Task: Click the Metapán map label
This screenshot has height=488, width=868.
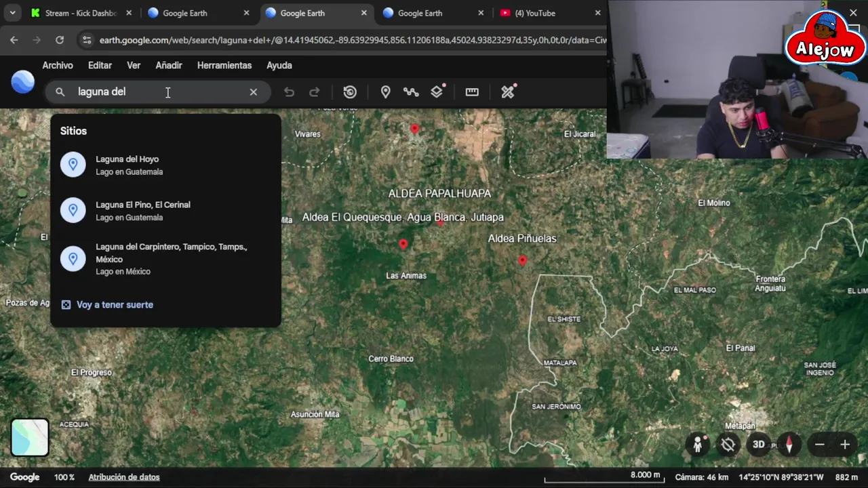Action: (740, 426)
